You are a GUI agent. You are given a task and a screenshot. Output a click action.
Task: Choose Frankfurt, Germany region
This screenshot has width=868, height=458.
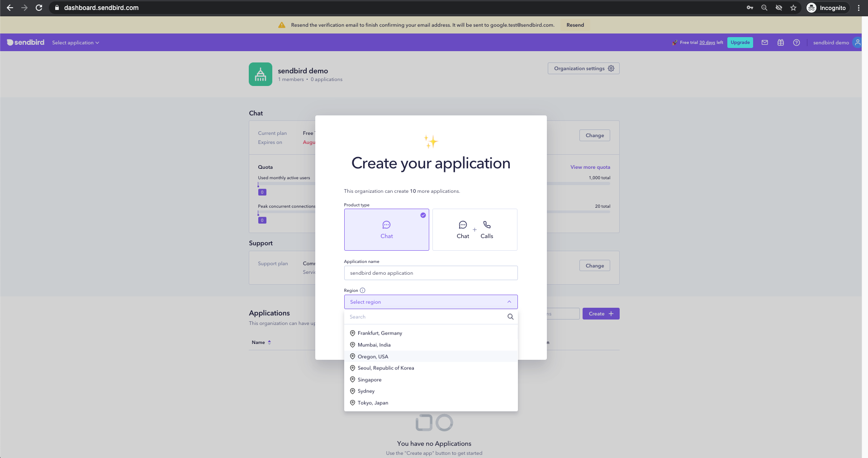[431, 333]
